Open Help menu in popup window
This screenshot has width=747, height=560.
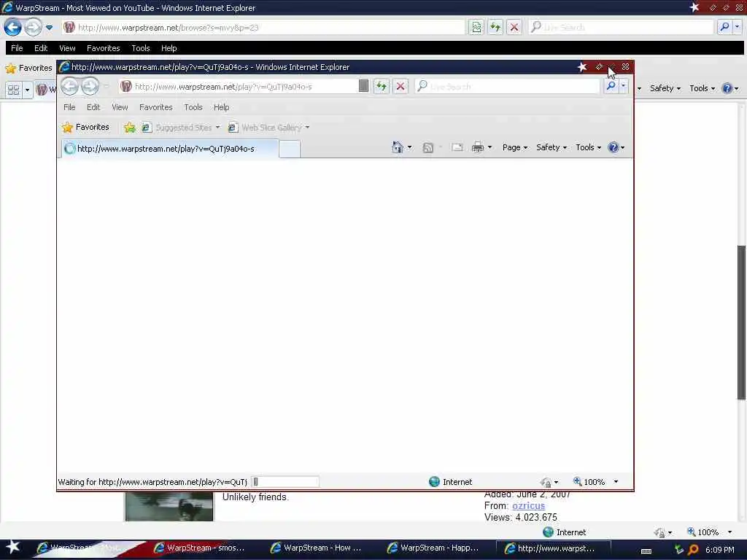click(x=222, y=107)
